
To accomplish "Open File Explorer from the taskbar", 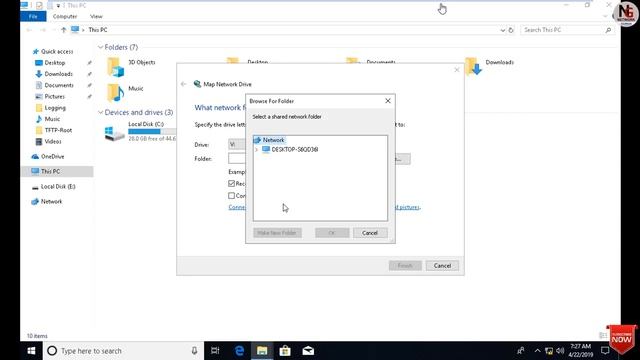I will (262, 351).
